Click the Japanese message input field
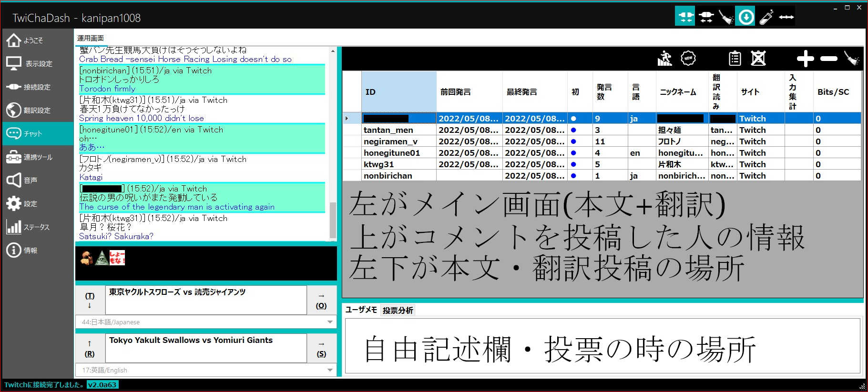The width and height of the screenshot is (868, 392). point(206,300)
